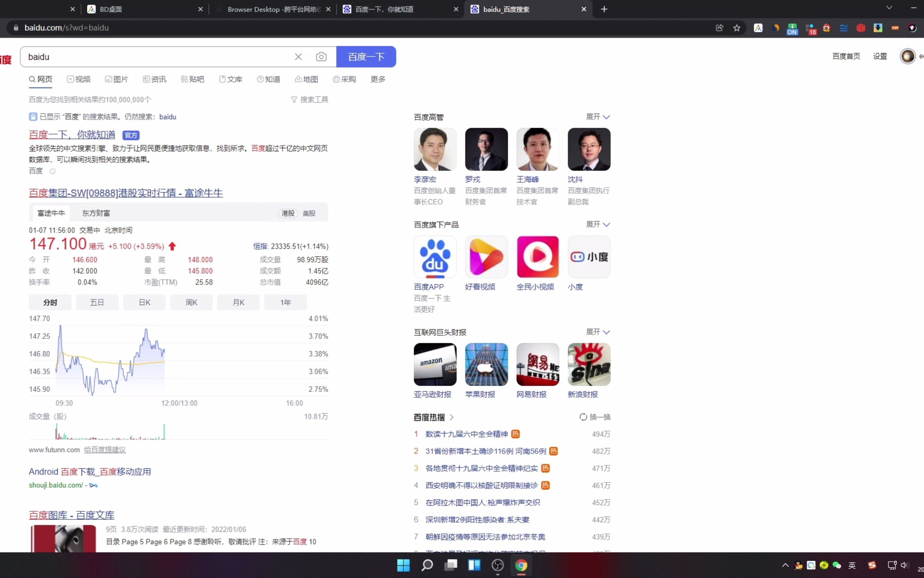This screenshot has width=924, height=578.
Task: Open the 地图 search category
Action: tap(306, 79)
